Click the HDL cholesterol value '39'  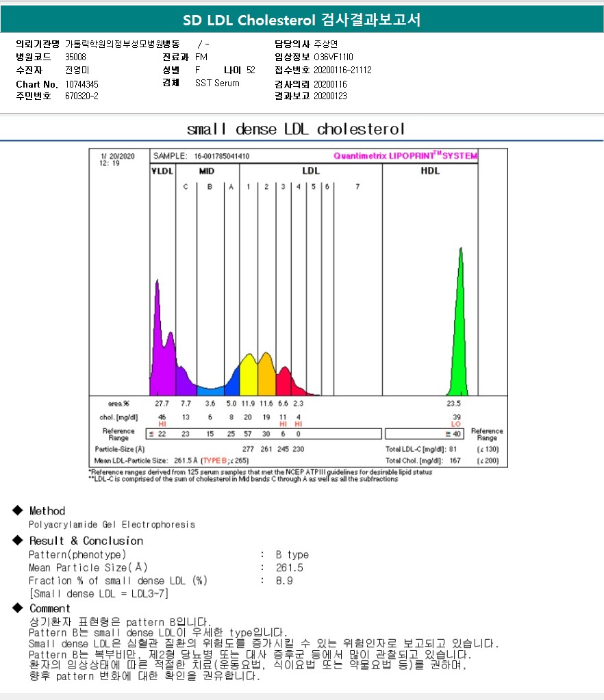(457, 417)
